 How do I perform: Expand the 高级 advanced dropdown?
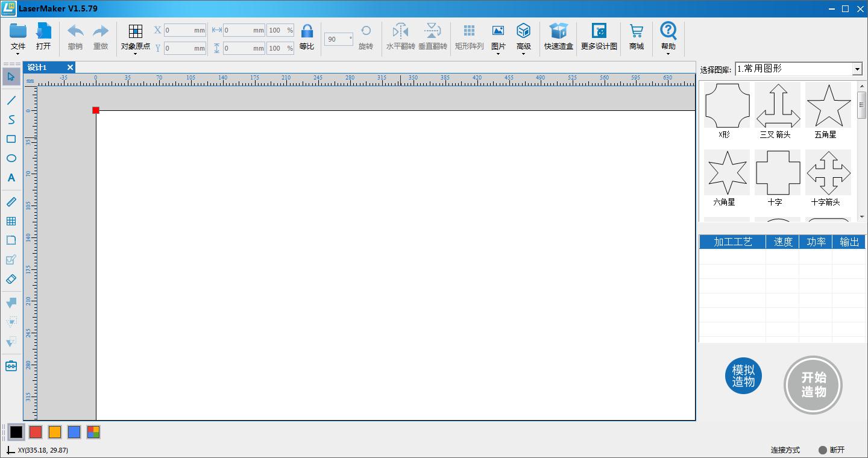[523, 37]
